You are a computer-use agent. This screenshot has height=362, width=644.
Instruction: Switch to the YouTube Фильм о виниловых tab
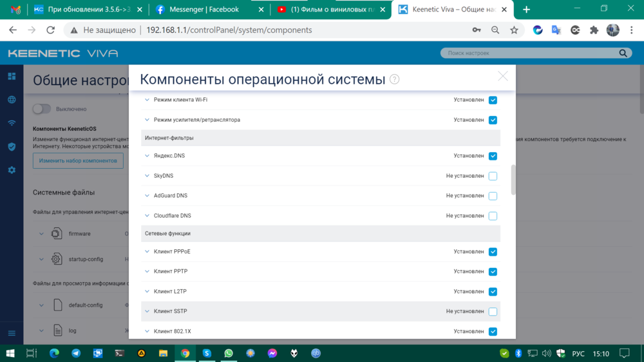[x=330, y=10]
